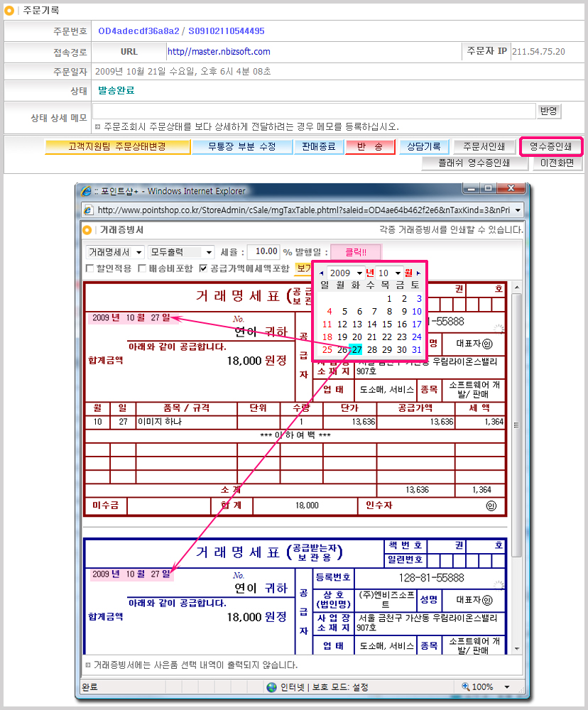Click the pink 클릭!! issue date button
588x710 pixels.
tap(356, 252)
